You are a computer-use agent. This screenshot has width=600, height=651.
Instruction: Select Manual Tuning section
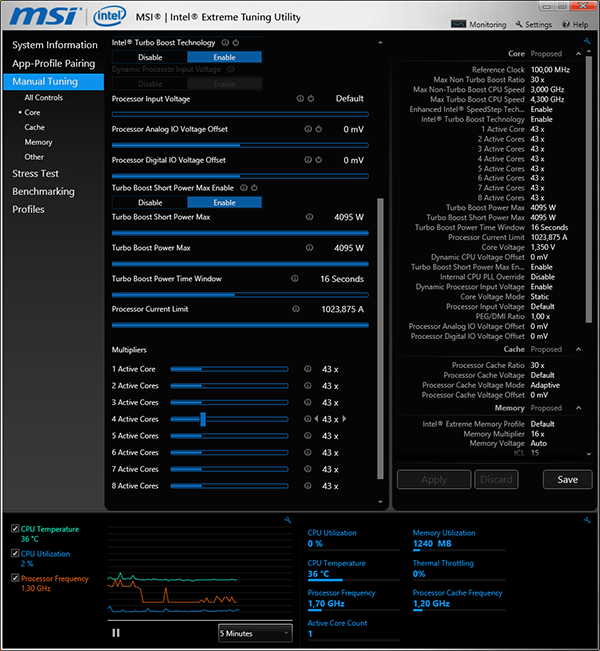click(54, 81)
